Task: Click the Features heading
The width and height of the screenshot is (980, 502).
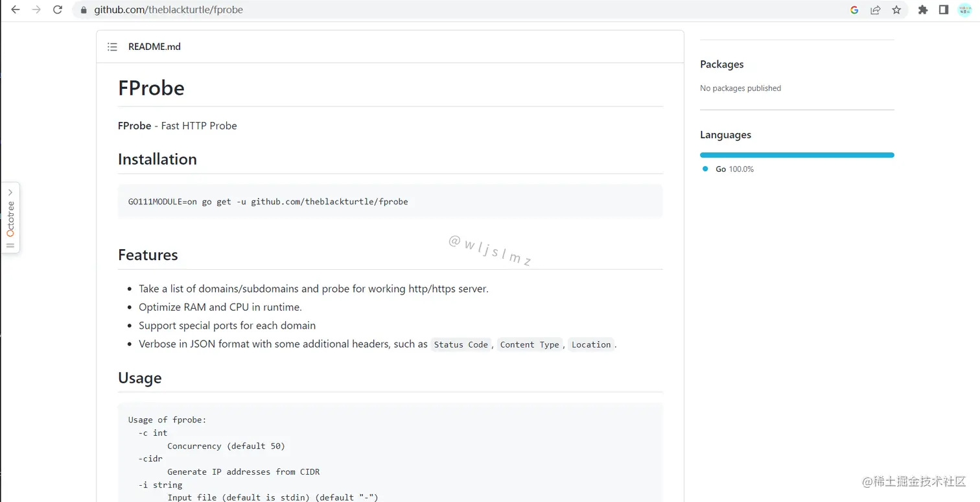Action: pos(148,255)
